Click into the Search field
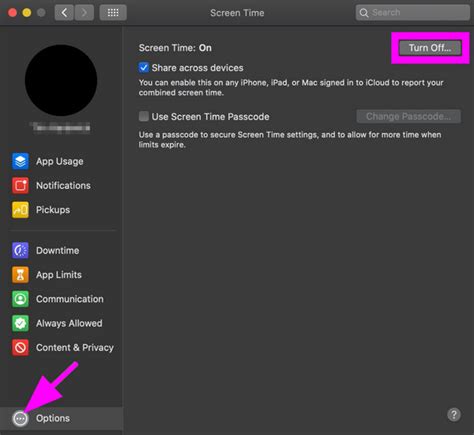The height and width of the screenshot is (435, 474). click(x=413, y=13)
